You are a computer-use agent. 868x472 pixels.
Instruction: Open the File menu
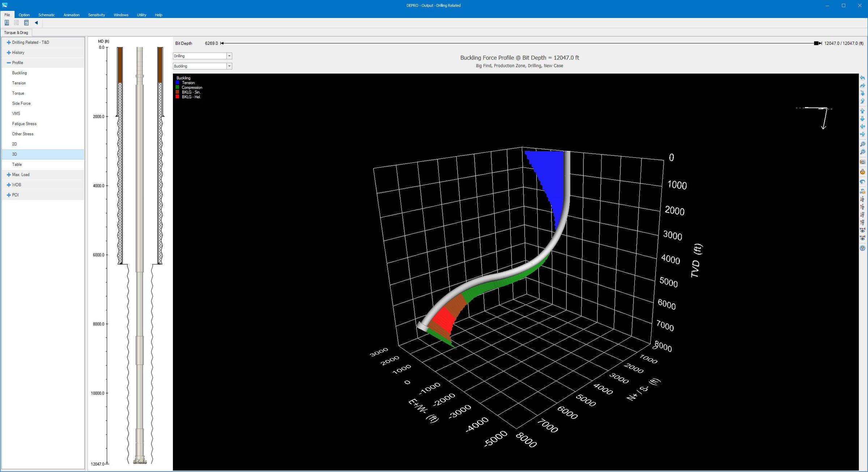point(7,15)
